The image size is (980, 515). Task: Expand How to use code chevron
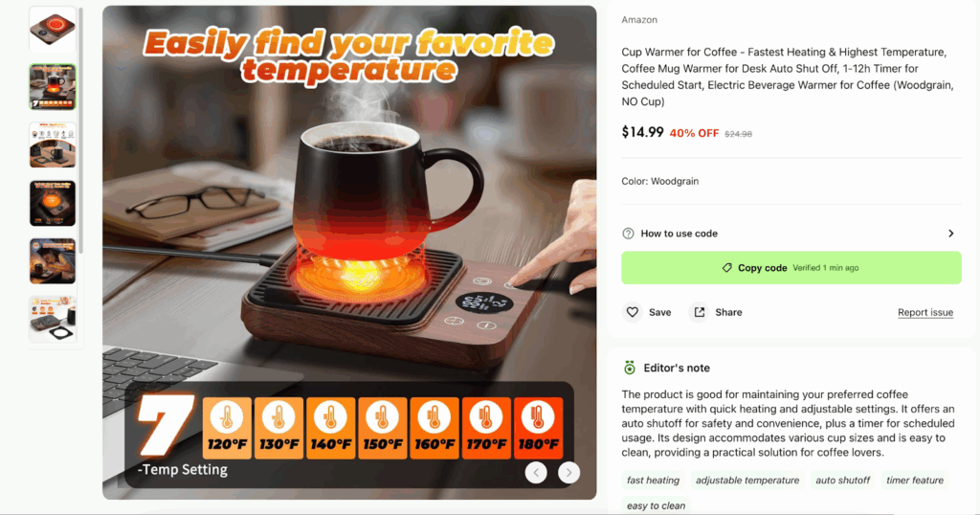950,234
